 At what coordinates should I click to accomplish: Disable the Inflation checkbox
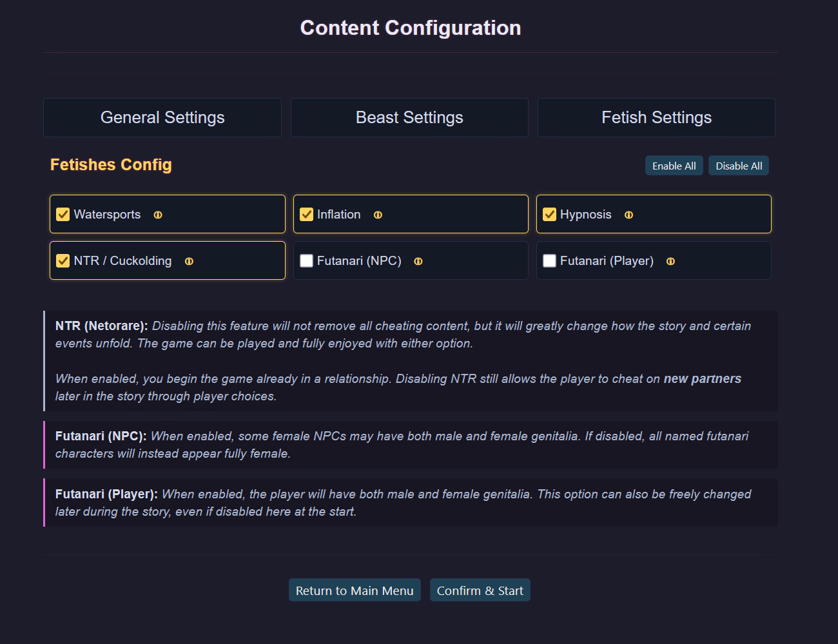(x=307, y=215)
